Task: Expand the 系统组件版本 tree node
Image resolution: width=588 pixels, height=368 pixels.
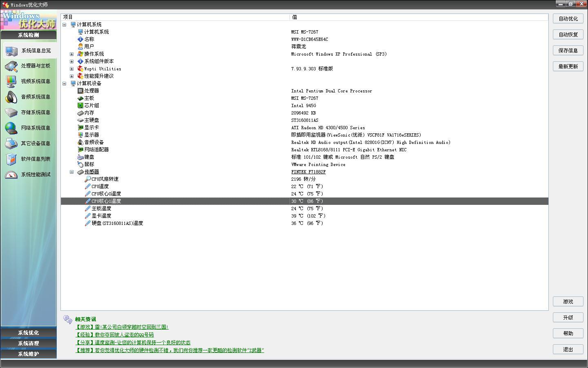Action: pos(72,61)
